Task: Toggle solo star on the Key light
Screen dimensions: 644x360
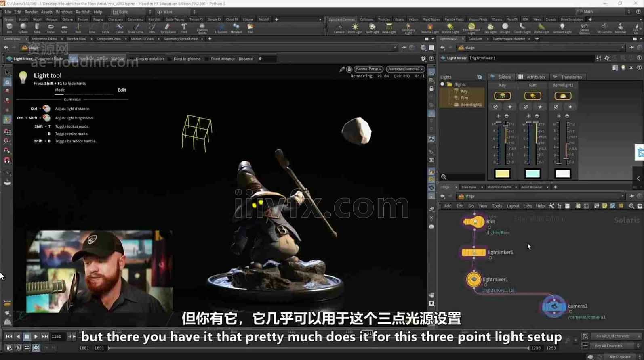Action: pyautogui.click(x=510, y=107)
